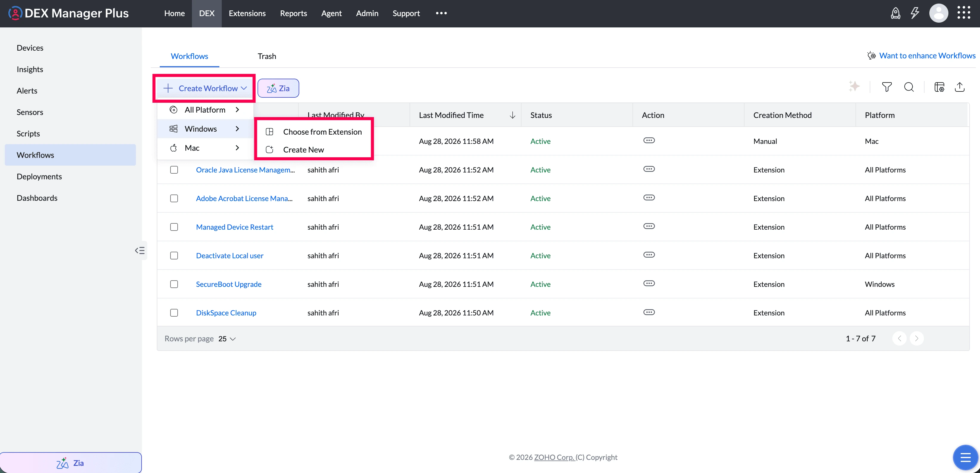Open action menu for DiskSpace Cleanup
Viewport: 980px width, 473px height.
(649, 312)
